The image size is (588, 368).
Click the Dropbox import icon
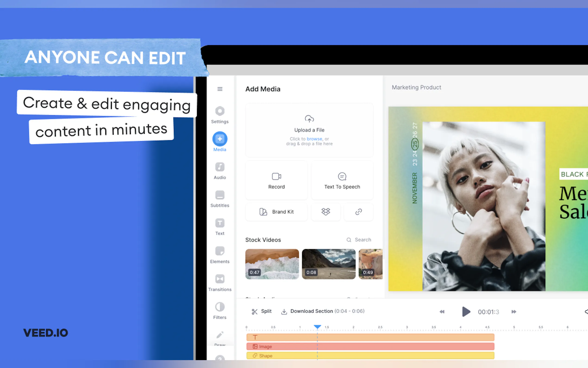[326, 212]
